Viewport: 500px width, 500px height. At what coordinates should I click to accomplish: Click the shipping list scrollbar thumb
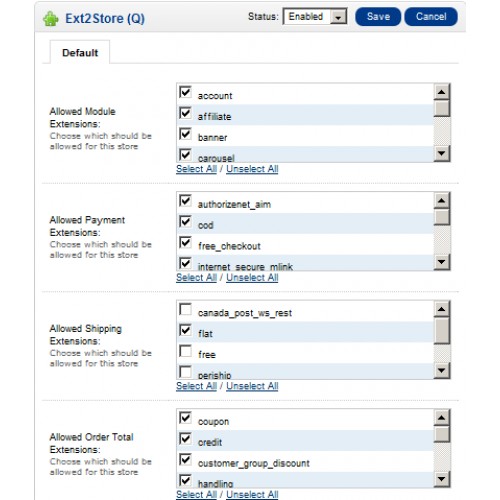tap(442, 331)
